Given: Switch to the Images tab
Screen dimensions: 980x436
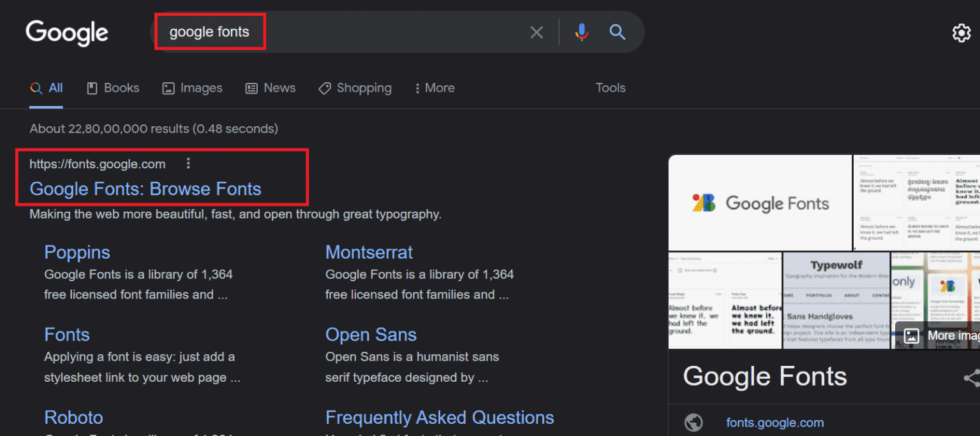Looking at the screenshot, I should [192, 88].
